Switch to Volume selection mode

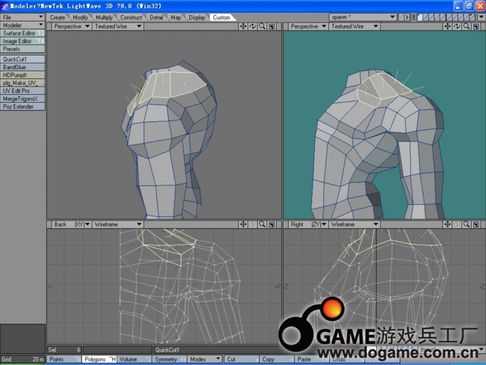134,359
